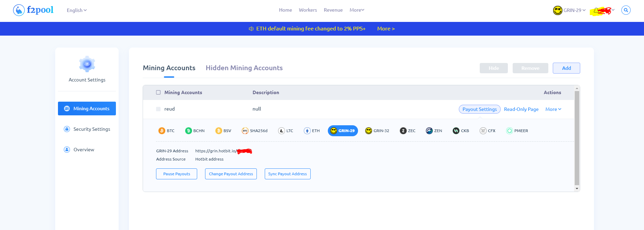Click the Change Payout Address button

point(231,174)
